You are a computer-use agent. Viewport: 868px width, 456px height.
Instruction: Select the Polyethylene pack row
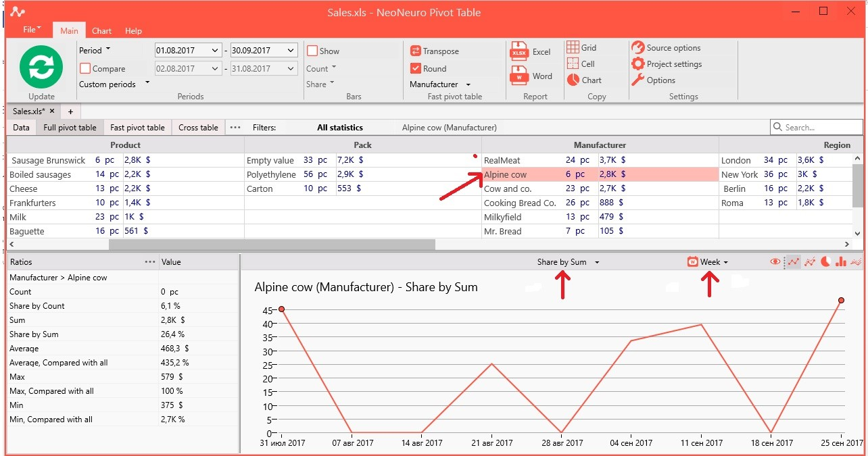(362, 174)
